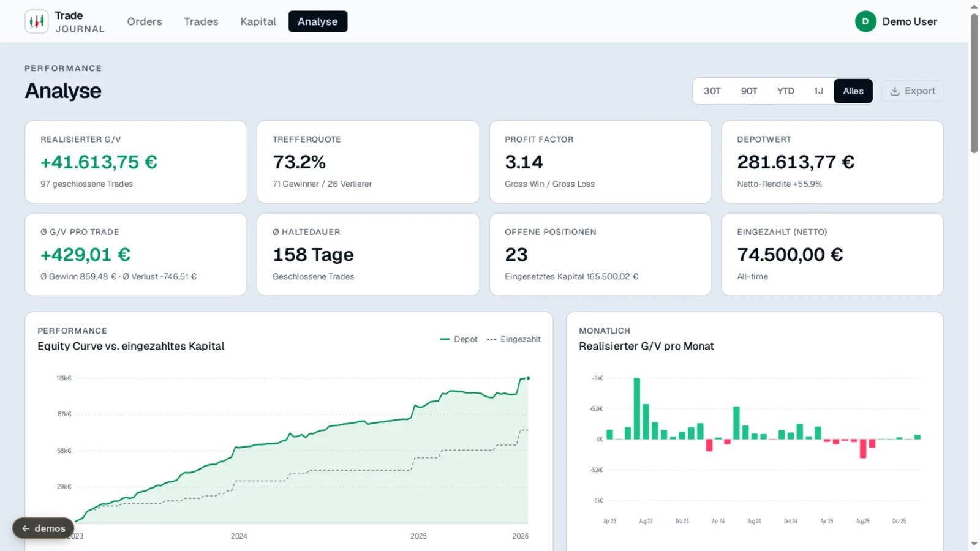The image size is (980, 551).
Task: Click the equity curve end-point dot
Action: tap(528, 378)
